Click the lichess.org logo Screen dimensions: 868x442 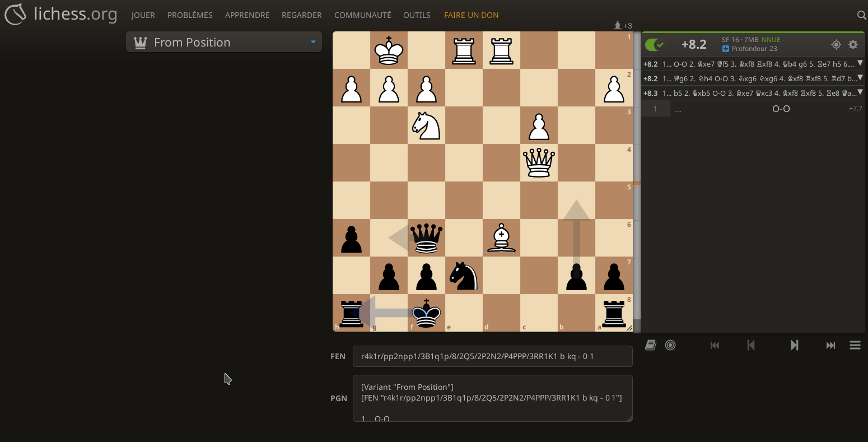(60, 15)
